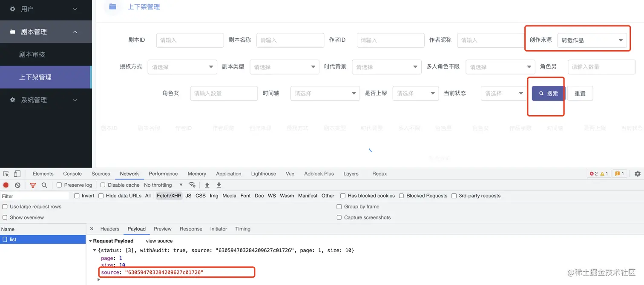
Task: Click the 剧本名称 input field
Action: pos(290,40)
